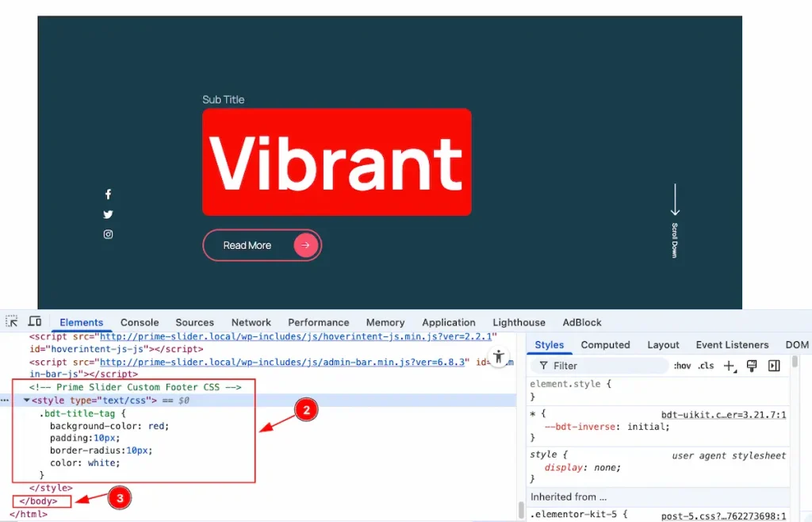This screenshot has height=522, width=812.
Task: Expand the ellipsis beside the style node
Action: point(5,401)
